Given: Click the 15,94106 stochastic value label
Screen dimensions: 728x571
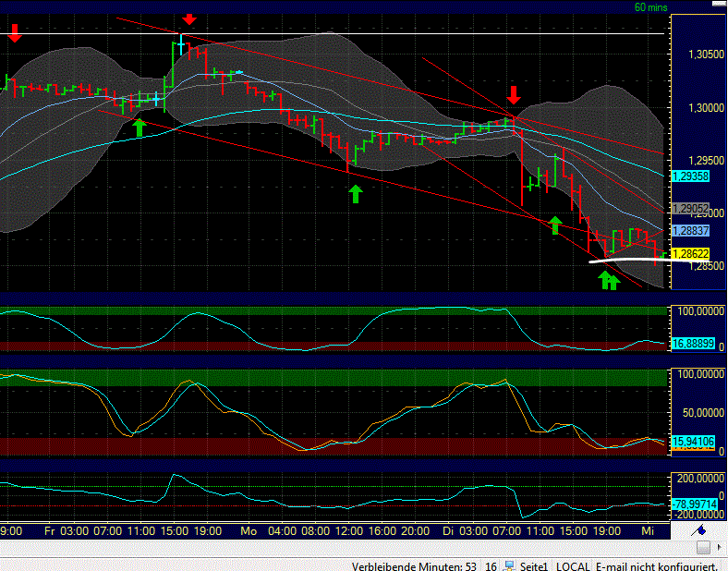Looking at the screenshot, I should click(x=693, y=442).
